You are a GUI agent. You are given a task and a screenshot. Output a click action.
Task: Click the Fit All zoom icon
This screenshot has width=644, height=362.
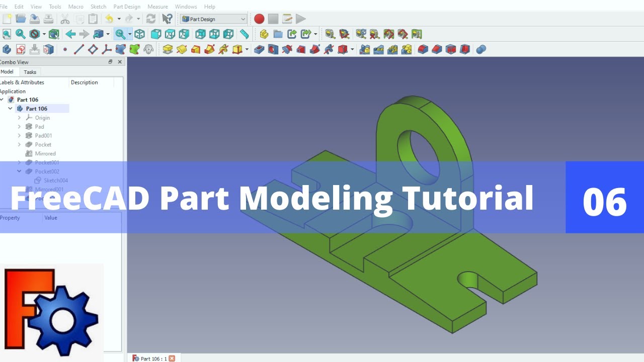(x=7, y=34)
